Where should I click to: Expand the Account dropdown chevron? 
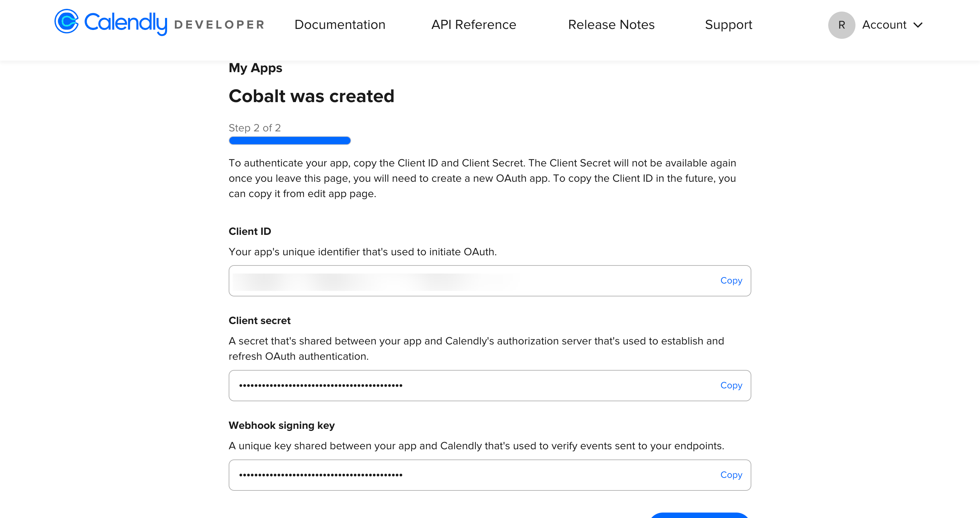tap(918, 25)
